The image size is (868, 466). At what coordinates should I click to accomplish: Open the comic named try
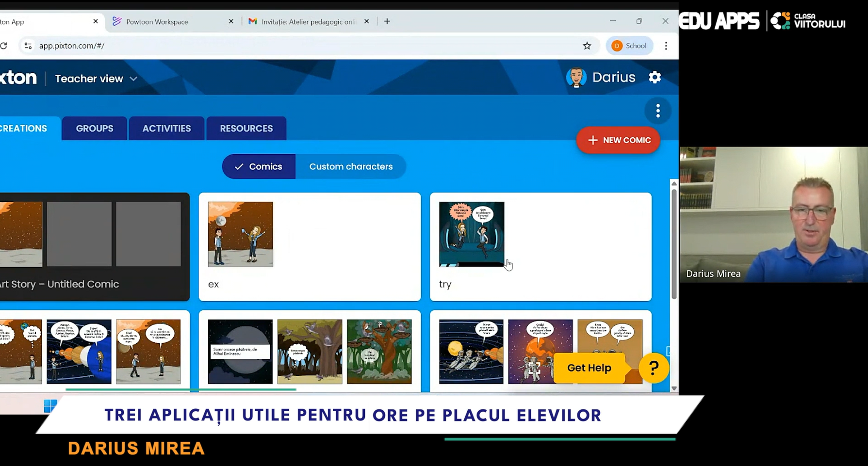click(x=540, y=247)
